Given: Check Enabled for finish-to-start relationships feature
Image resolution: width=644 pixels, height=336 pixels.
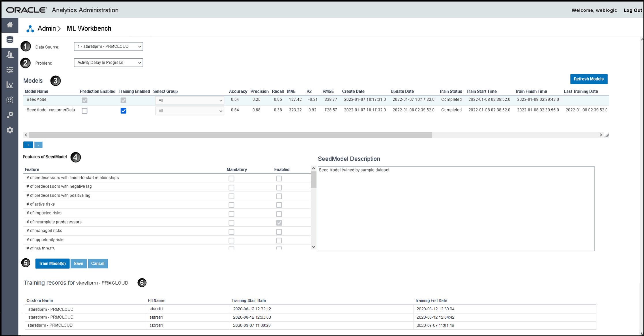Looking at the screenshot, I should tap(279, 178).
